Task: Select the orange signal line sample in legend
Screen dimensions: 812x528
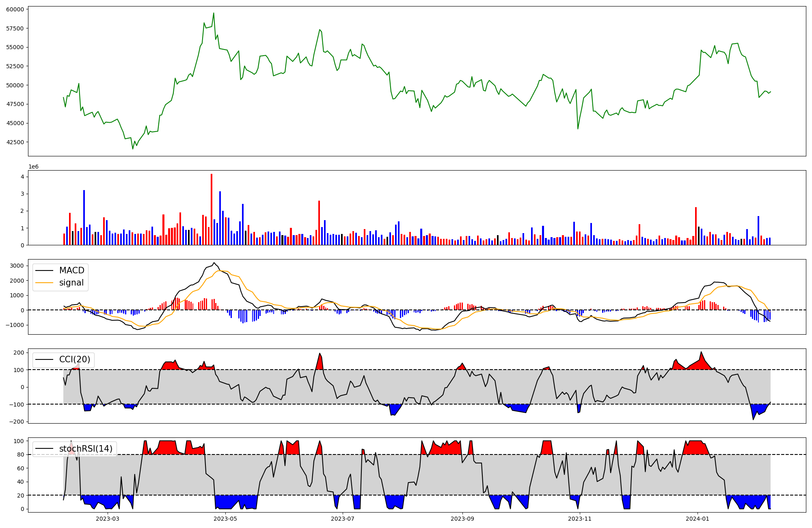Action: (44, 283)
